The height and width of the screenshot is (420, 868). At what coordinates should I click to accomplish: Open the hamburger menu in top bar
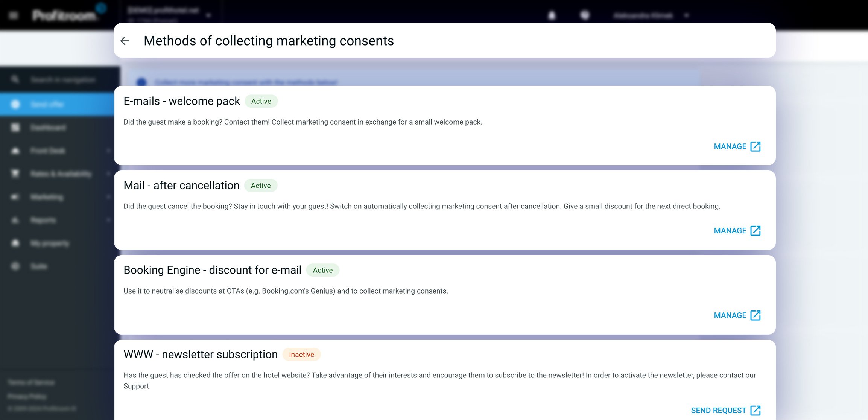(14, 15)
